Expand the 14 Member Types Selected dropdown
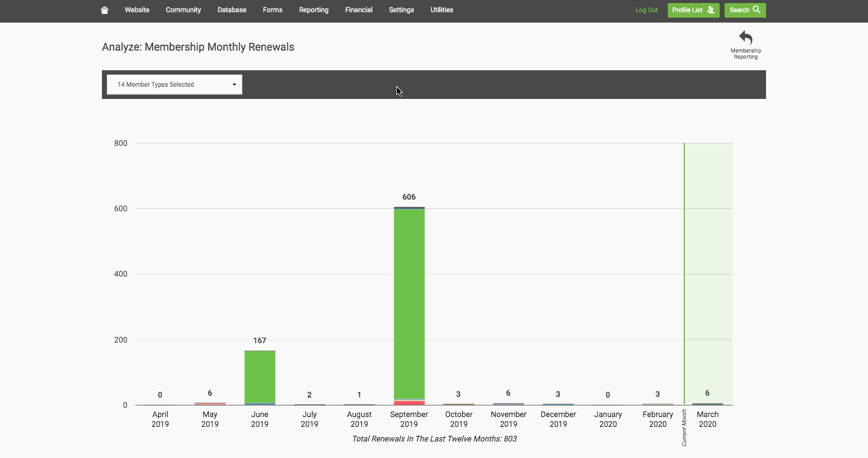The width and height of the screenshot is (868, 458). click(x=175, y=85)
